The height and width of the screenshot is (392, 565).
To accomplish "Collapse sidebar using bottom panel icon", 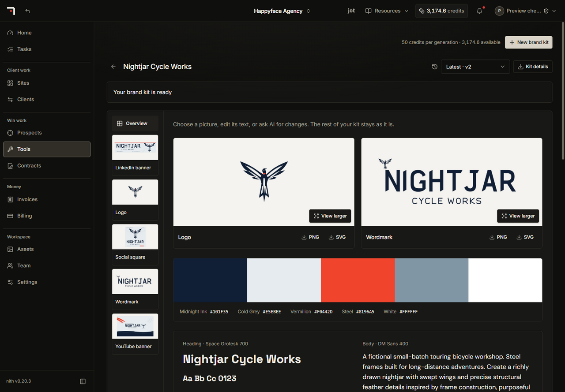I will click(x=83, y=381).
